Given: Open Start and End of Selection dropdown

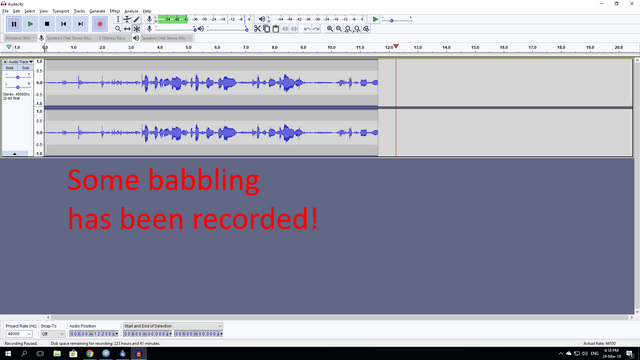Looking at the screenshot, I should [x=173, y=326].
